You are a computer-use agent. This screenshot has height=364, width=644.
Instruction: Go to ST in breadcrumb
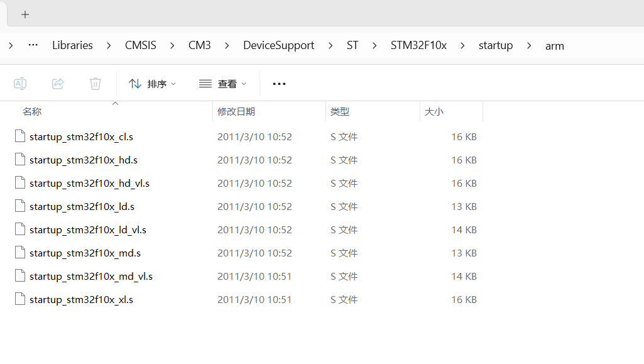tap(352, 45)
